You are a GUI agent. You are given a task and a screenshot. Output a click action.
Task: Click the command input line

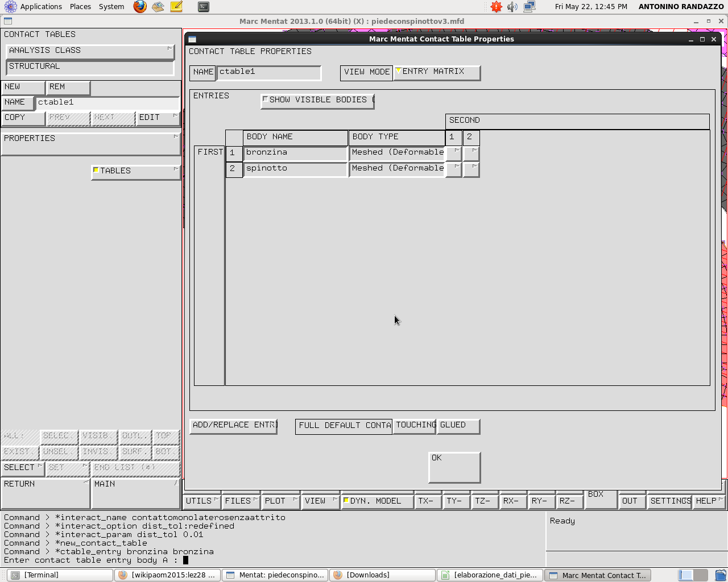coord(273,560)
